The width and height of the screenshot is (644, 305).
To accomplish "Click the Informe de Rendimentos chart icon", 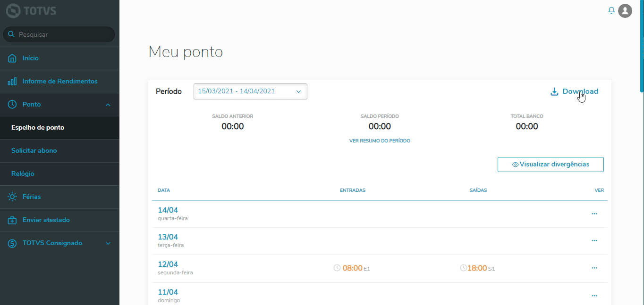I will click(x=12, y=82).
